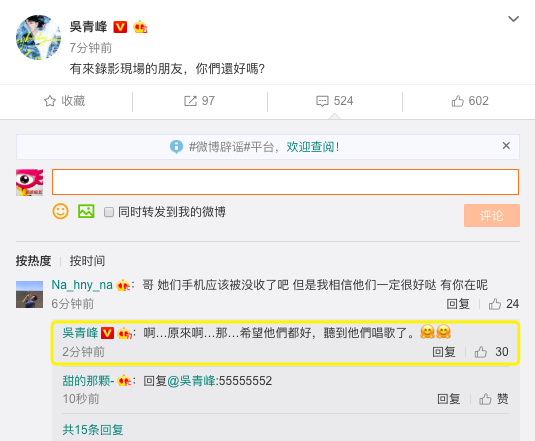Open the 吳青峰 username in the post header

click(89, 27)
